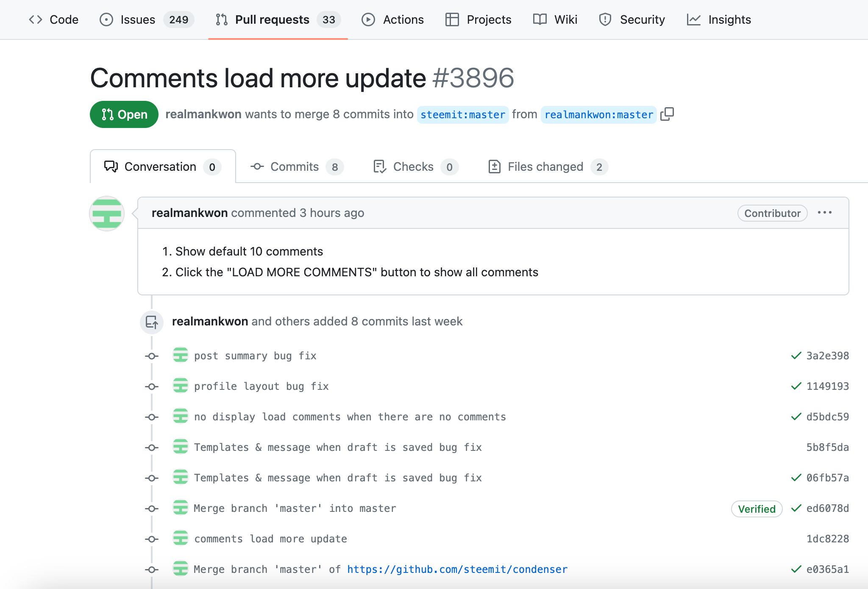
Task: Click the steemit:master base branch link
Action: (462, 115)
